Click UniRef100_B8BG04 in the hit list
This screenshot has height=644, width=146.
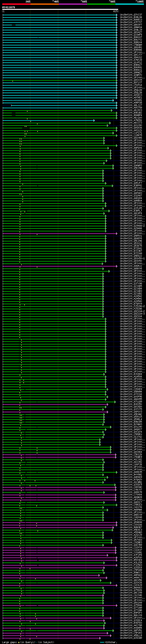(x=131, y=42)
